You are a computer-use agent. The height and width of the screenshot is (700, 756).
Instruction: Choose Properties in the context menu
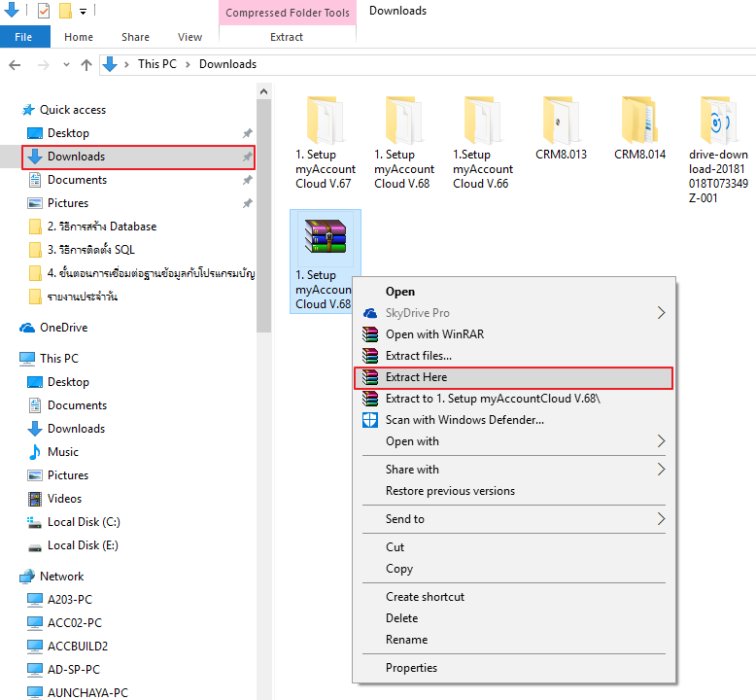coord(514,668)
